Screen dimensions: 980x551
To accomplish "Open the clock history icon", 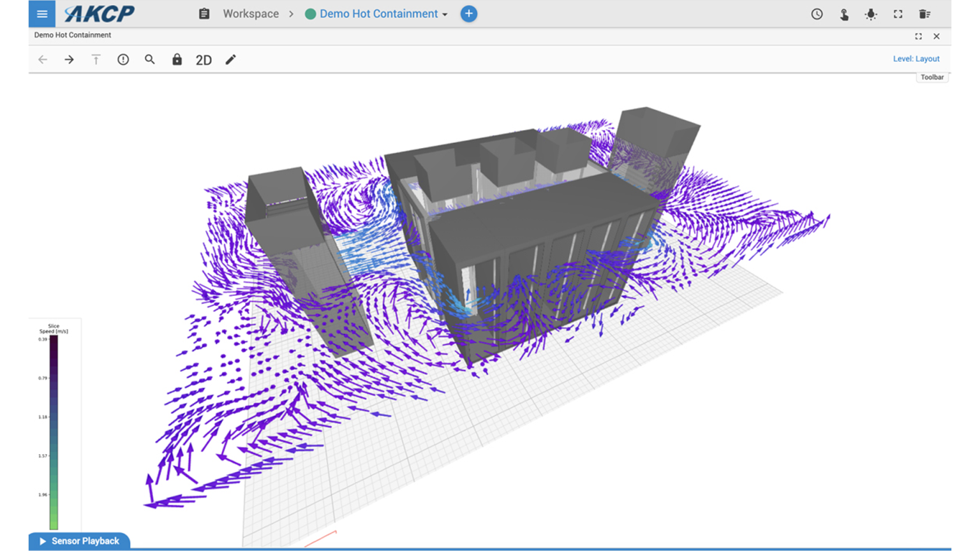I will pyautogui.click(x=817, y=14).
